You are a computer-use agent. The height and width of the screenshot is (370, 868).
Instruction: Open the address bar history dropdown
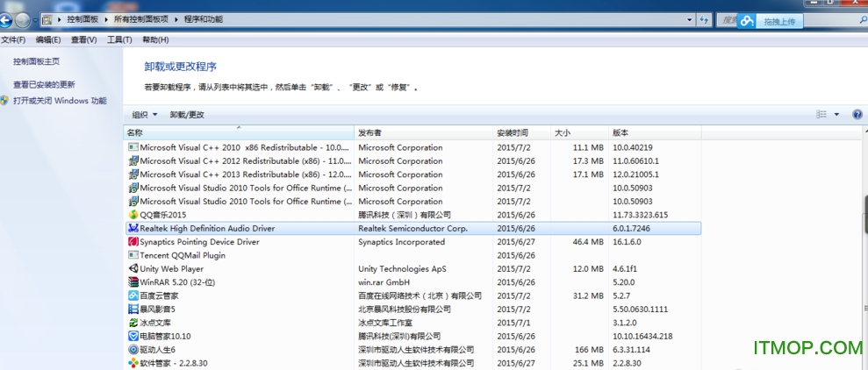[x=689, y=19]
